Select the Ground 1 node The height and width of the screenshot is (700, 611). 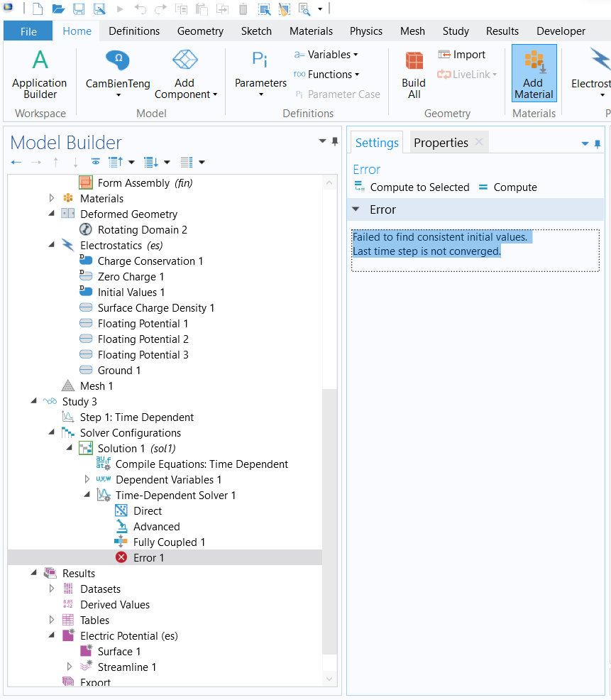tap(119, 370)
